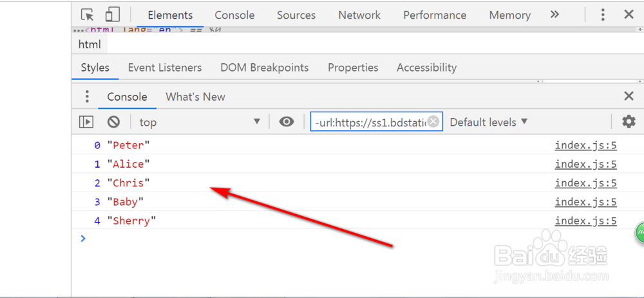This screenshot has width=644, height=298.
Task: Activate the inspect element picker icon
Action: [x=88, y=15]
